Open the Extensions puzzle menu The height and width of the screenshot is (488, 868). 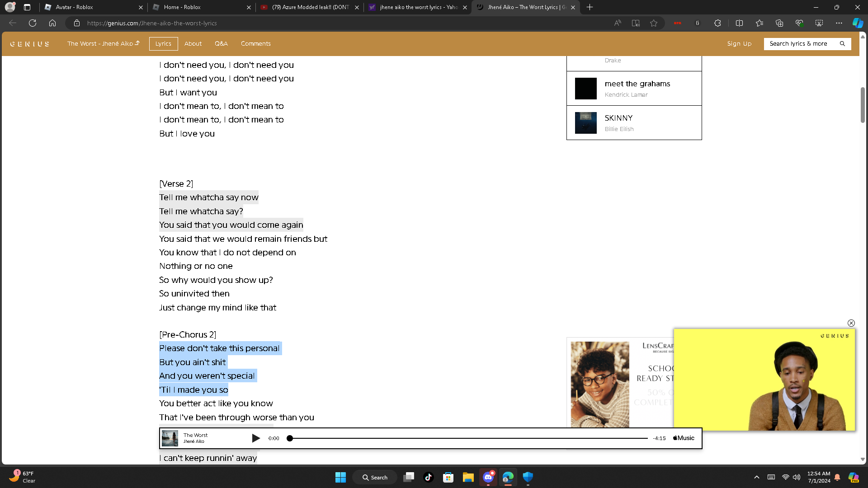point(717,23)
